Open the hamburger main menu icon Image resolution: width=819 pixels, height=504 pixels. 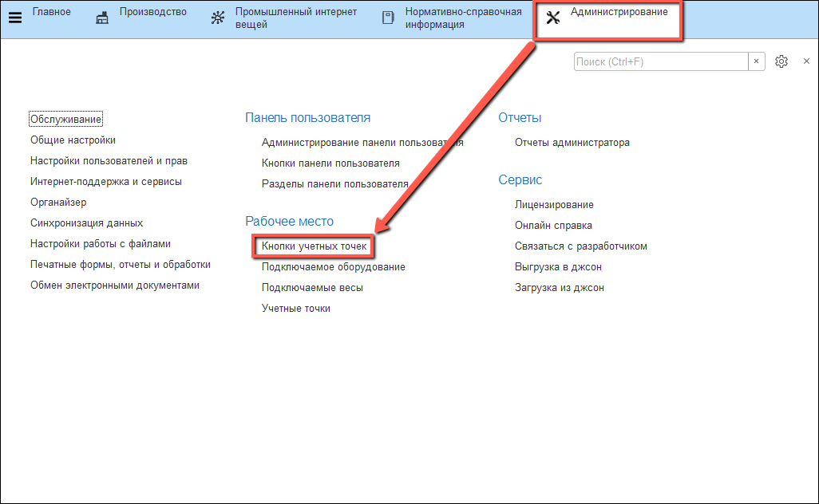pos(15,18)
